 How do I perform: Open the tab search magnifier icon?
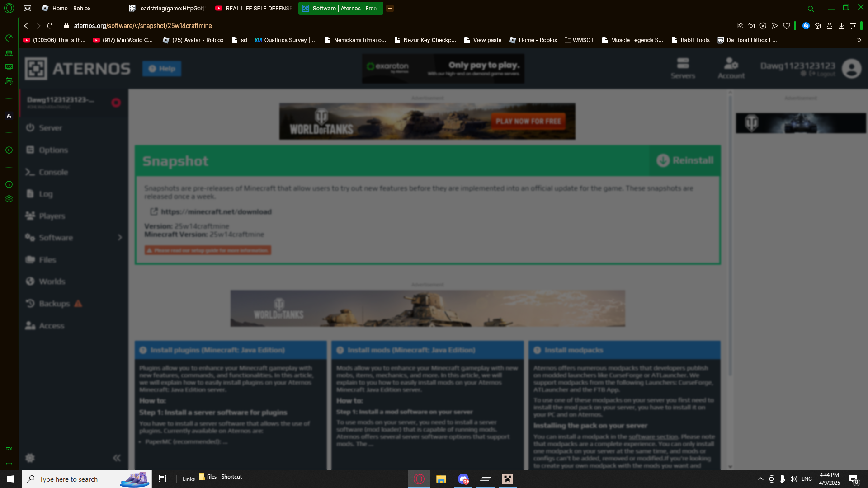tap(811, 9)
